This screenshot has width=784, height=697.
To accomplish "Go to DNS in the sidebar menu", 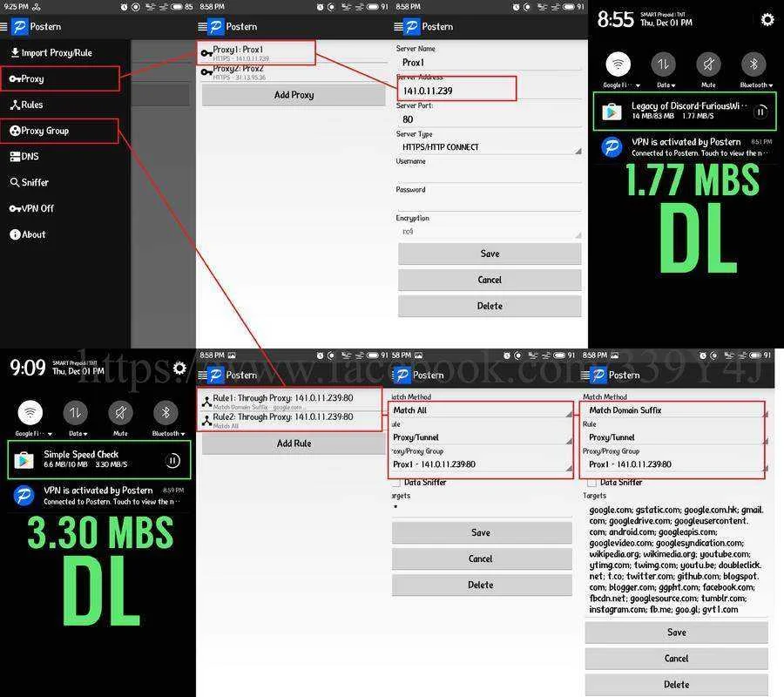I will coord(24,157).
